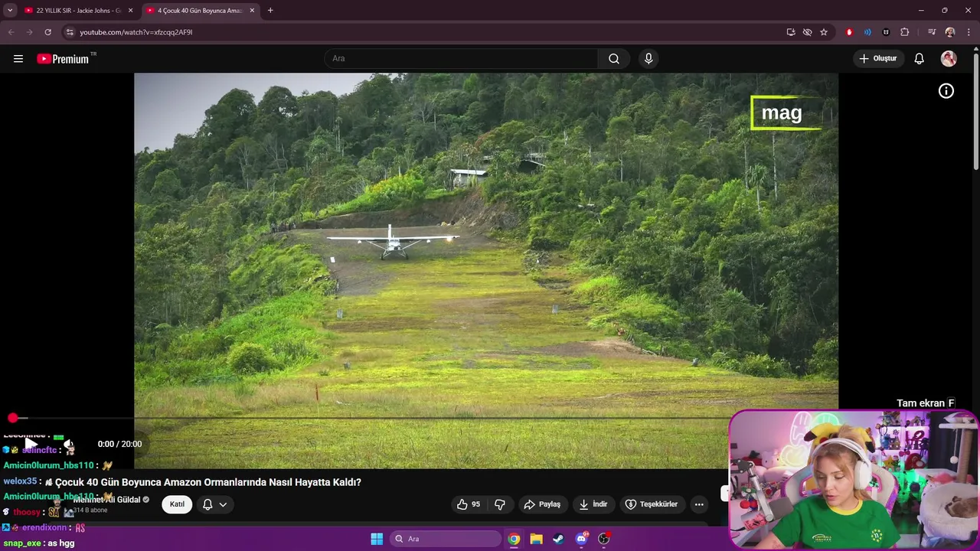Click the mag branding watermark on video
The width and height of the screenshot is (980, 551).
tap(786, 113)
